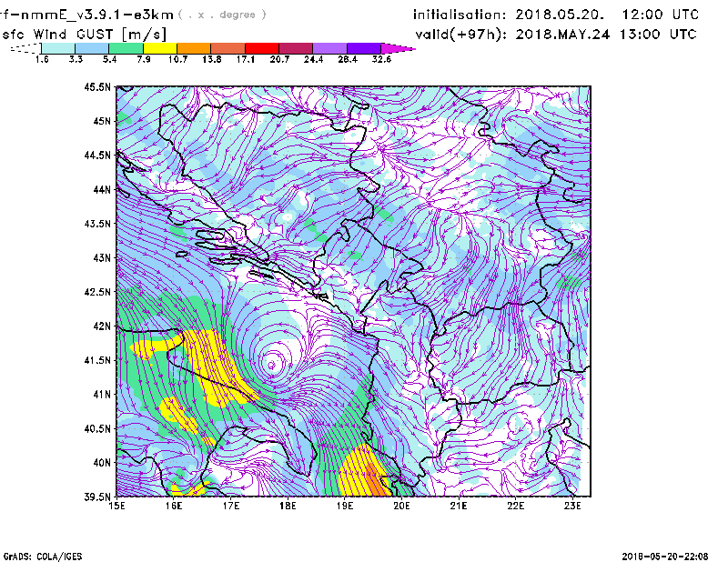This screenshot has height=562, width=728.
Task: Click the center of the spiral cyclone streamlines
Action: point(272,365)
